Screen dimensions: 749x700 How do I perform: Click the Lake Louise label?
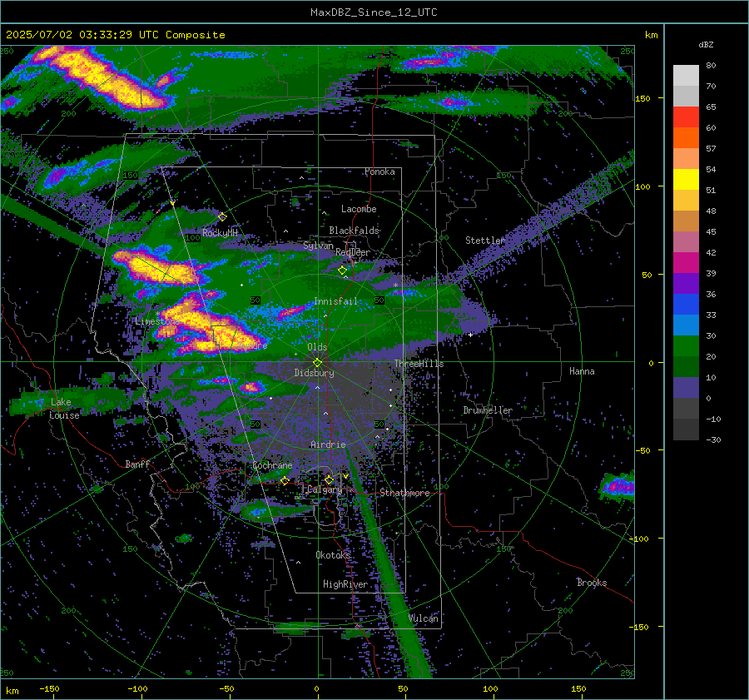click(x=64, y=409)
